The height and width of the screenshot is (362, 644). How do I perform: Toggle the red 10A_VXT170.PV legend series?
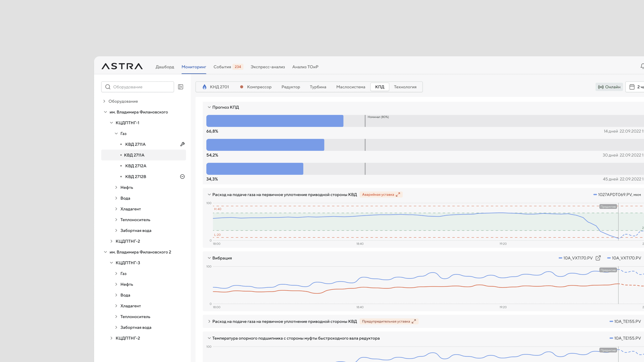(624, 258)
